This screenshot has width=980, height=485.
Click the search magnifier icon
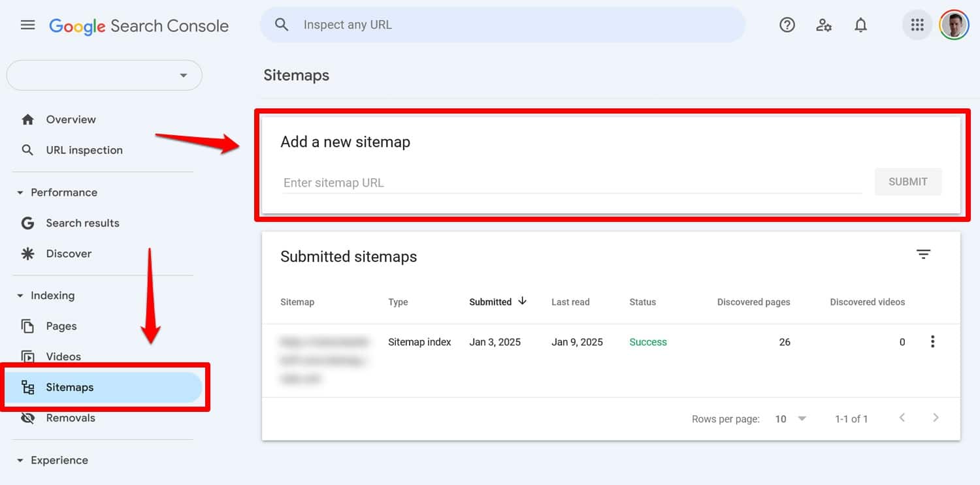pos(282,25)
